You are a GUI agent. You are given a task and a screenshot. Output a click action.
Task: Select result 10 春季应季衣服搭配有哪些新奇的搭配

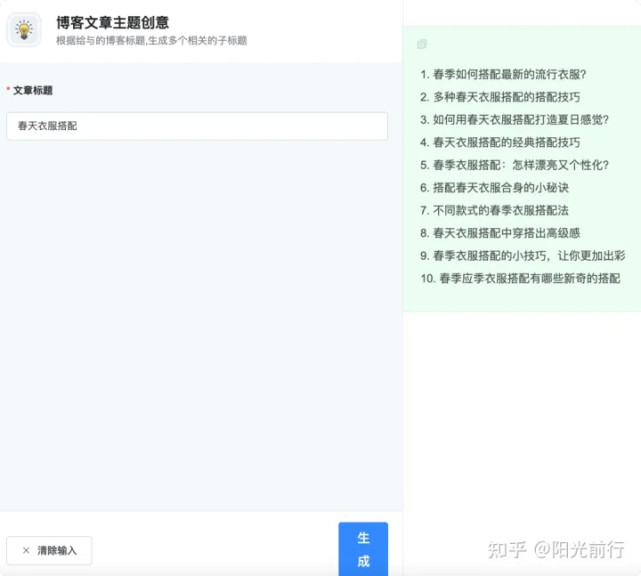(x=520, y=278)
